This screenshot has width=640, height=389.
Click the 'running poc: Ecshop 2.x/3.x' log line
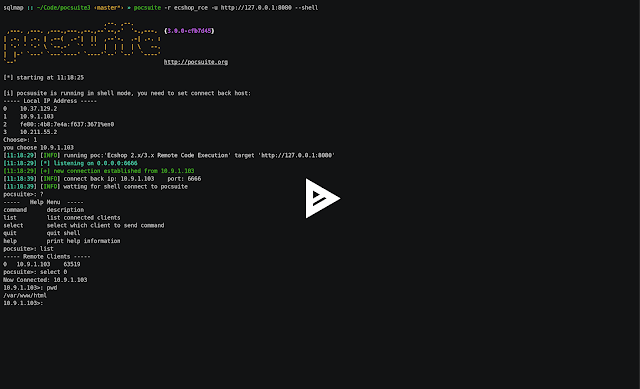click(x=169, y=155)
